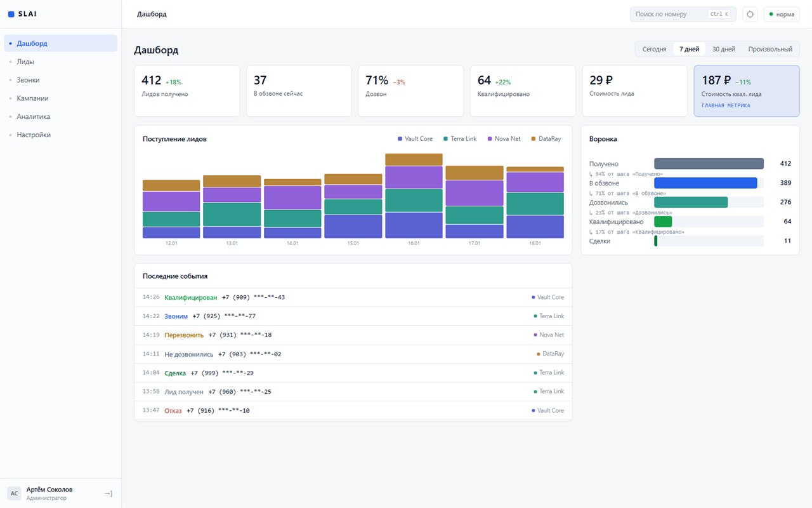Click the Поступление лидов chart title

[174, 138]
